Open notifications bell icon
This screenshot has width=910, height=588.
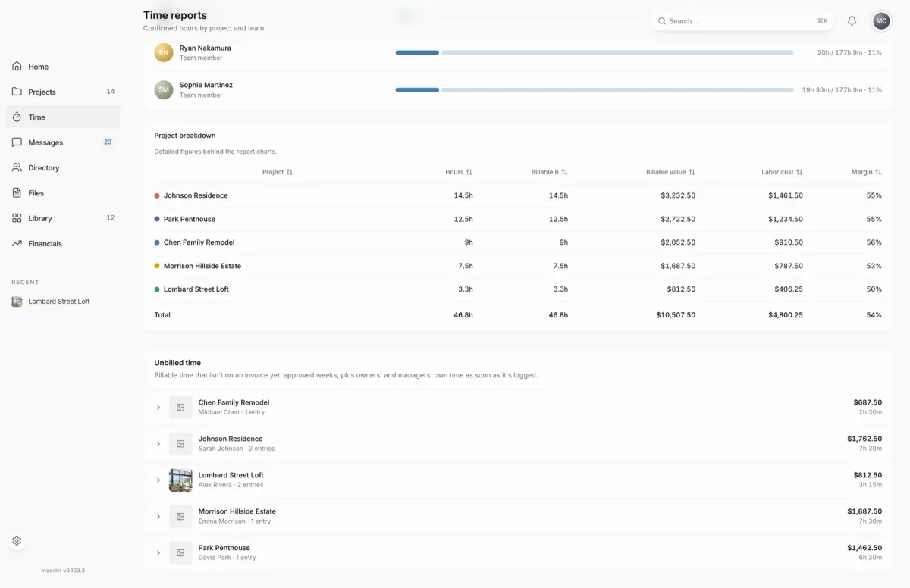852,21
